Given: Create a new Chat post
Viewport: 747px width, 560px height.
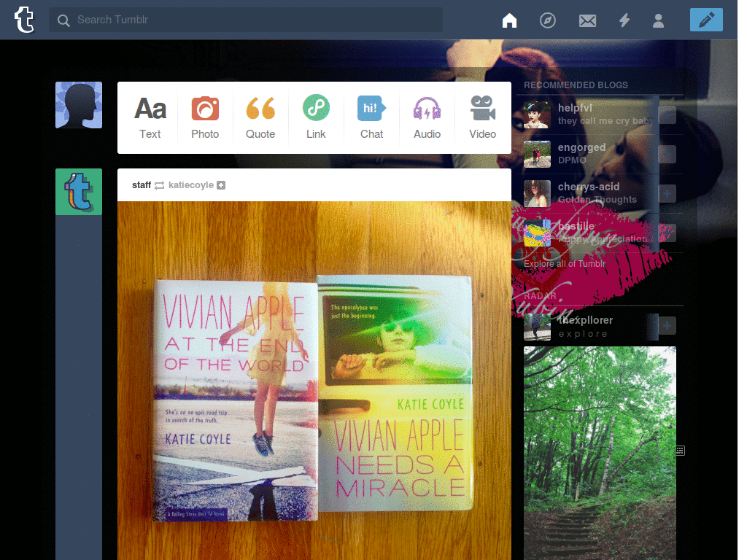Looking at the screenshot, I should [x=371, y=117].
